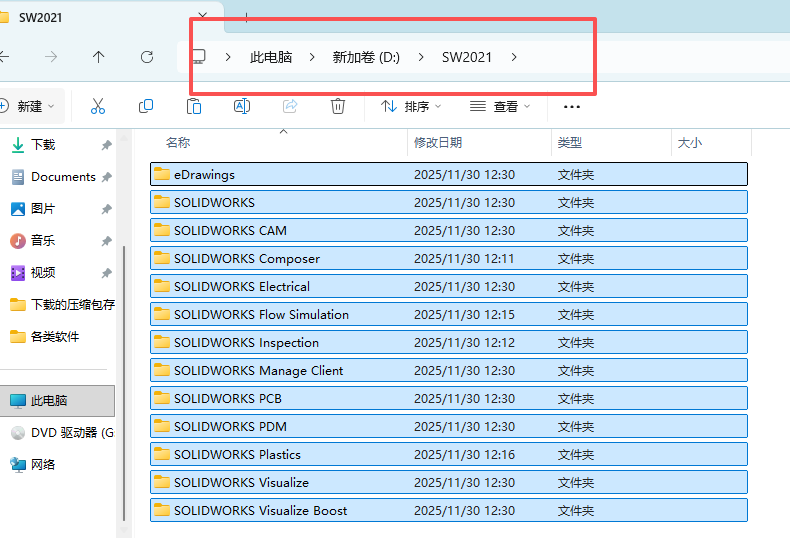Click the PC monitor icon in address bar
This screenshot has width=790, height=542.
(199, 56)
